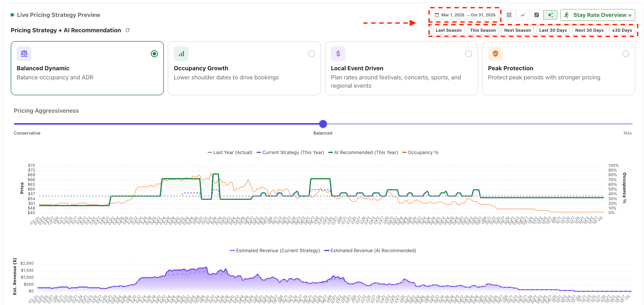
Task: Select the Peak Protection radio button
Action: click(x=626, y=54)
